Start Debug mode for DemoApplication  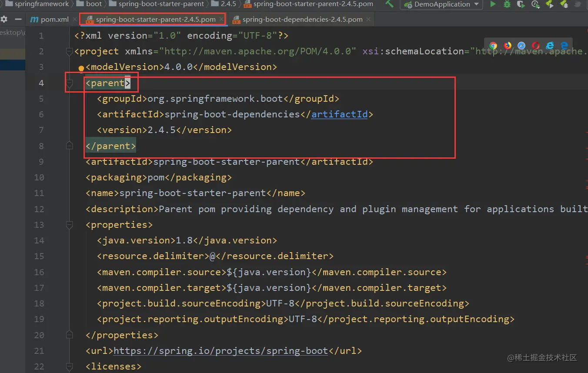(507, 5)
